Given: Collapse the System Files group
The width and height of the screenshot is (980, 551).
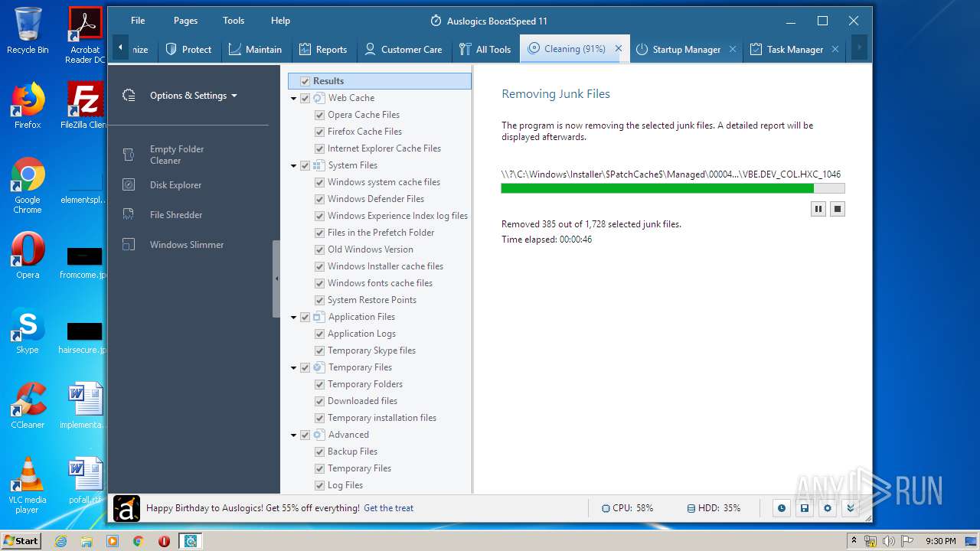Looking at the screenshot, I should [293, 165].
